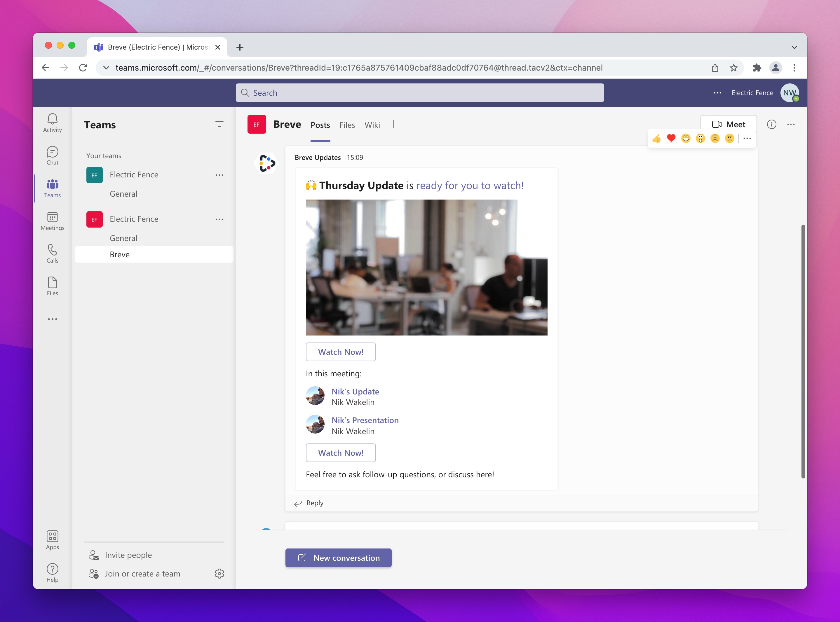
Task: Open the Chrome three-dot menu
Action: click(x=794, y=68)
